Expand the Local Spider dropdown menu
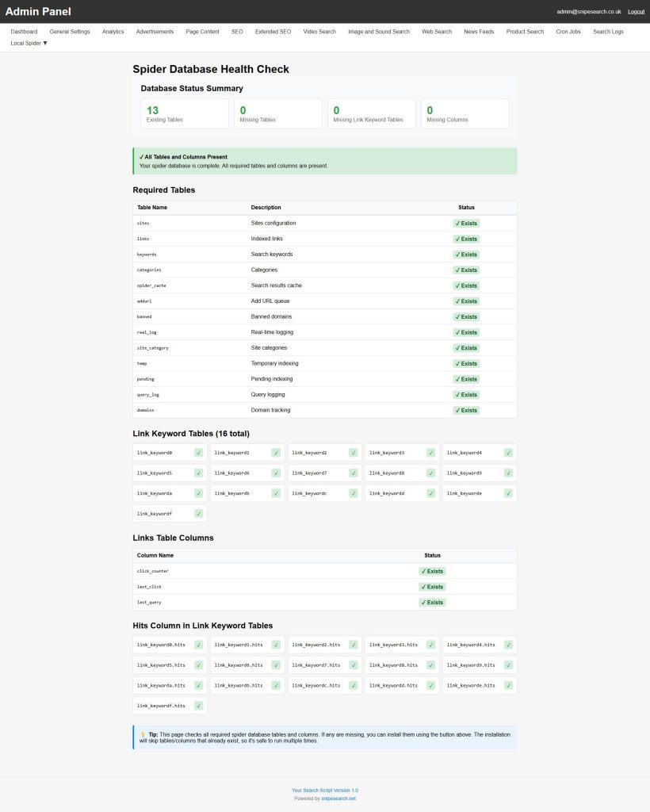The width and height of the screenshot is (650, 812). tap(29, 43)
